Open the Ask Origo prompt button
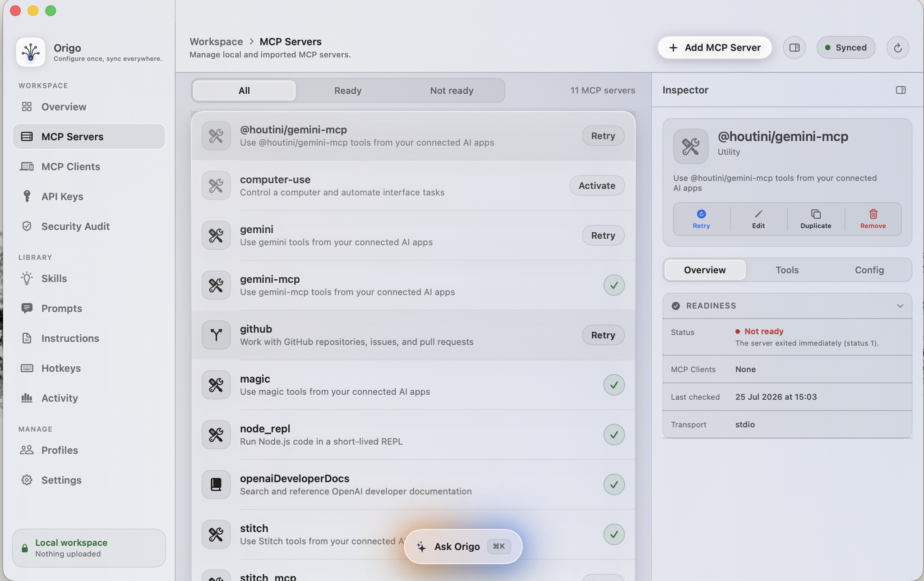The image size is (924, 581). coord(463,546)
